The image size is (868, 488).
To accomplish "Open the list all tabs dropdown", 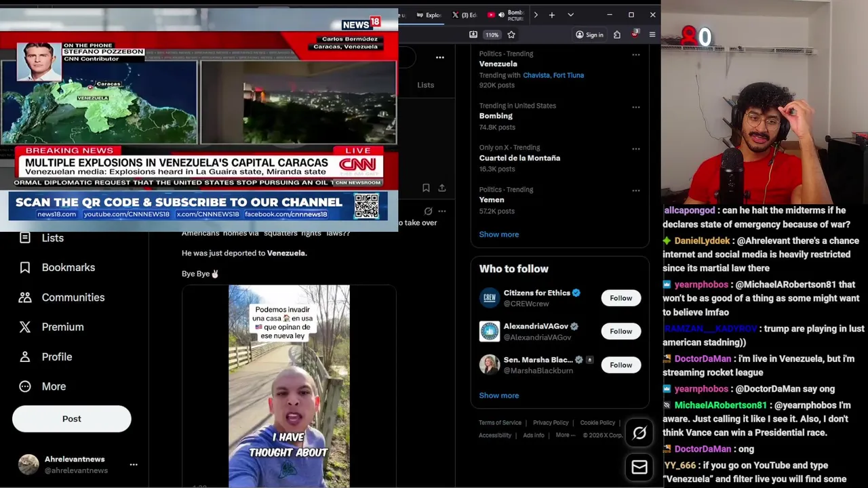I will (x=570, y=15).
